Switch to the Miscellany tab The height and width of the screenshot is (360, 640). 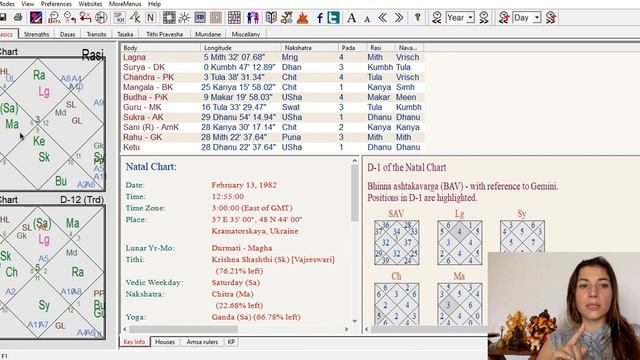pos(246,34)
